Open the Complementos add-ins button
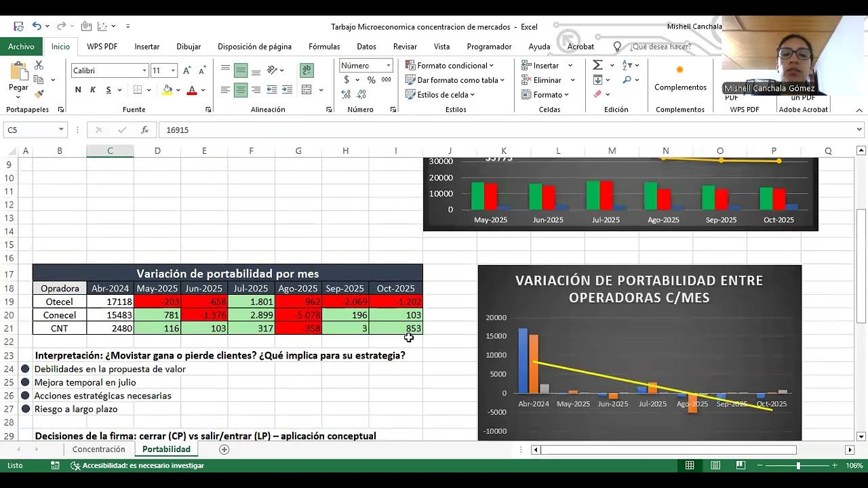The width and height of the screenshot is (868, 488). pos(680,78)
